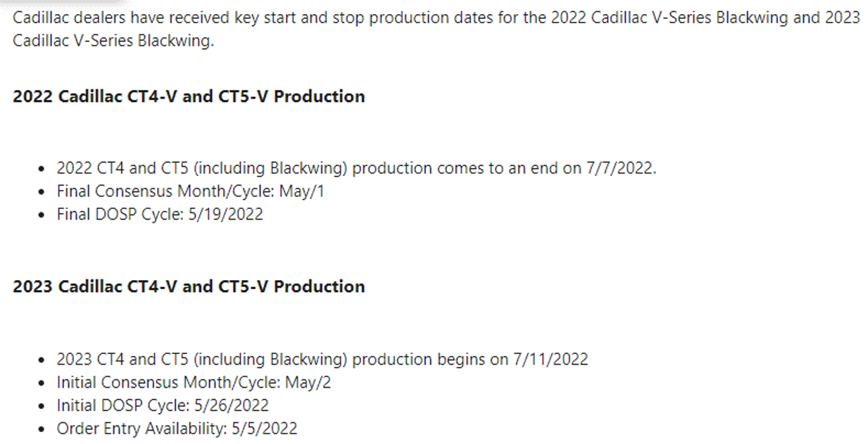Click the bullet marker before "Order Entry Availability"
868x444 pixels.
click(x=42, y=429)
